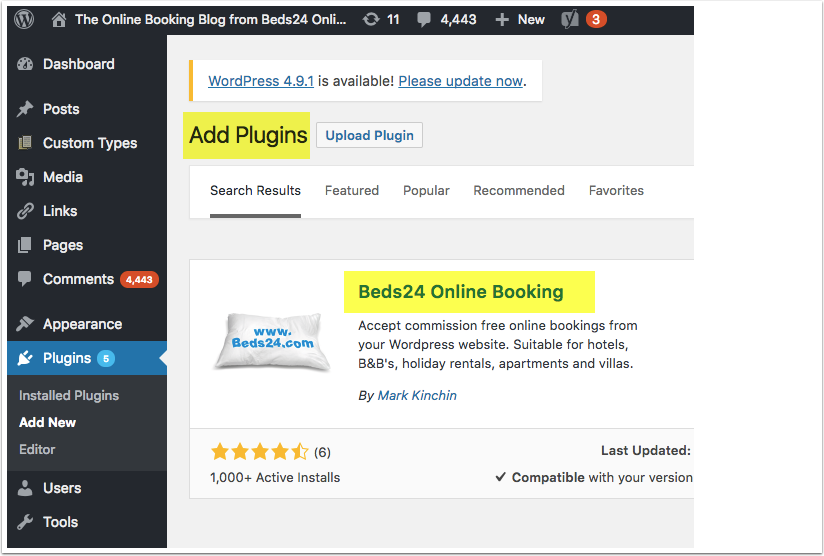Click the site title in admin bar

[x=211, y=20]
